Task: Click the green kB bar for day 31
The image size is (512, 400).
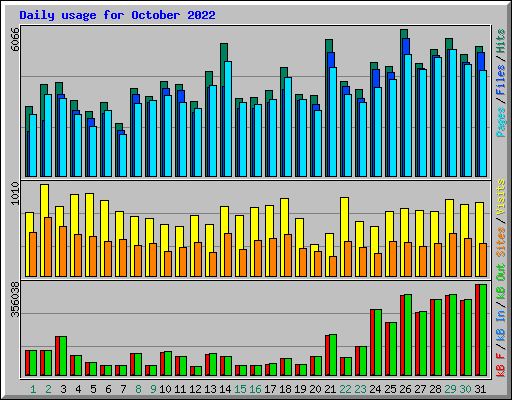Action: pos(483,330)
